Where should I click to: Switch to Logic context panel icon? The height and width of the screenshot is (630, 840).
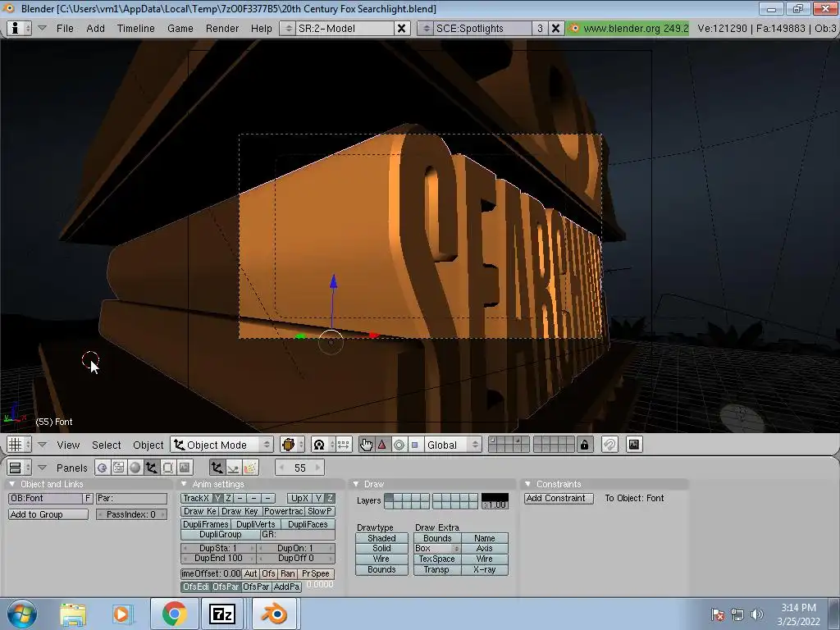click(102, 468)
